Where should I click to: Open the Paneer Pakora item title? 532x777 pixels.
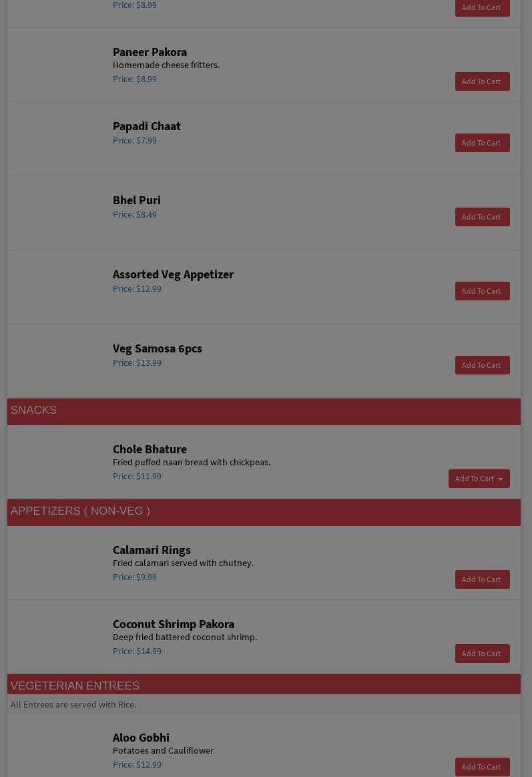coord(150,52)
